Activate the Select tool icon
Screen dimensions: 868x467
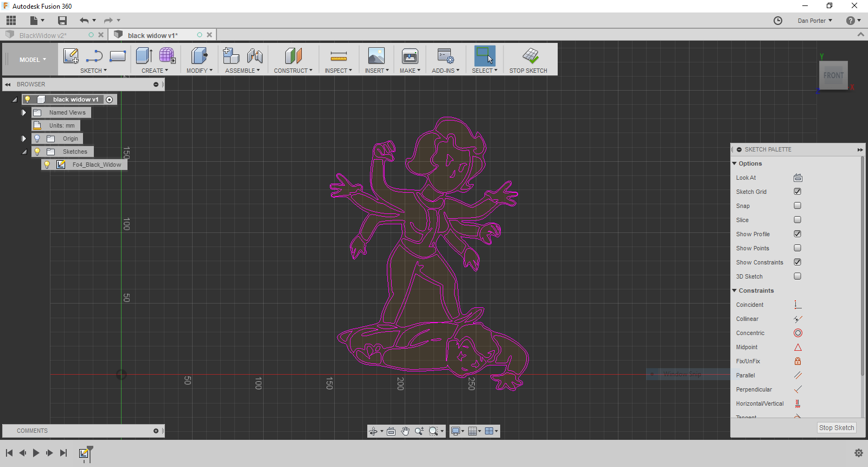tap(484, 56)
